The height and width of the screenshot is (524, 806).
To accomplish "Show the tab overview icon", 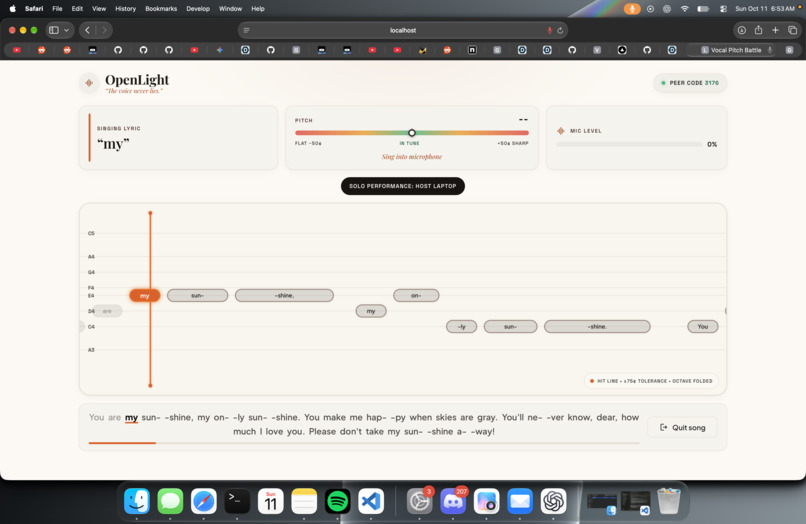I will [793, 30].
